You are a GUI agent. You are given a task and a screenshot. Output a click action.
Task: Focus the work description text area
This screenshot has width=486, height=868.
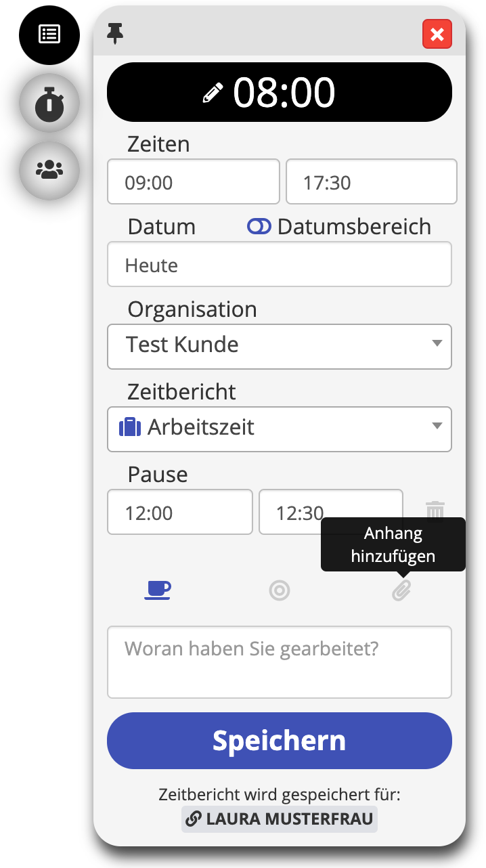(x=279, y=661)
